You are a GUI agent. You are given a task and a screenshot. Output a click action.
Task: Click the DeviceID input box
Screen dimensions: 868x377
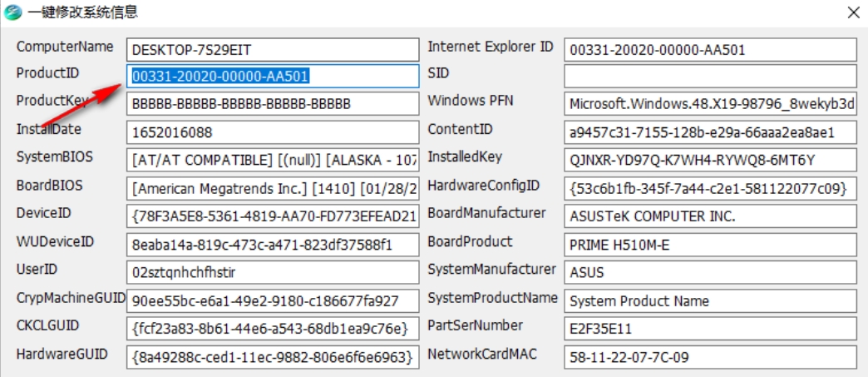tap(273, 216)
